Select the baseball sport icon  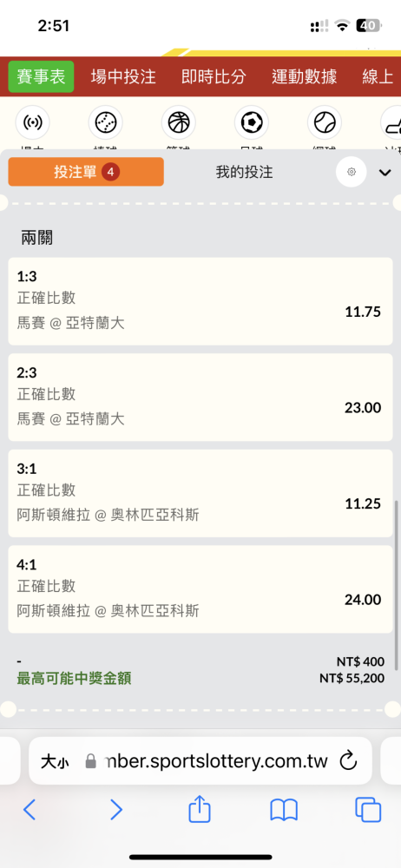coord(105,122)
